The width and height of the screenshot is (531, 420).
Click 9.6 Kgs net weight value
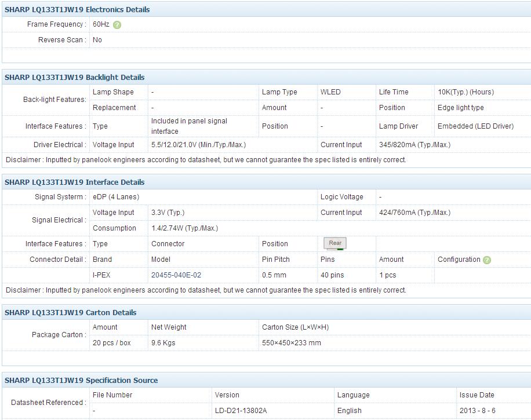click(x=163, y=343)
